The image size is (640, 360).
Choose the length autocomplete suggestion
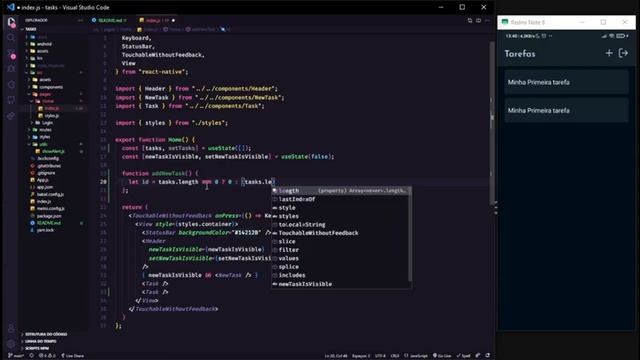(x=341, y=191)
